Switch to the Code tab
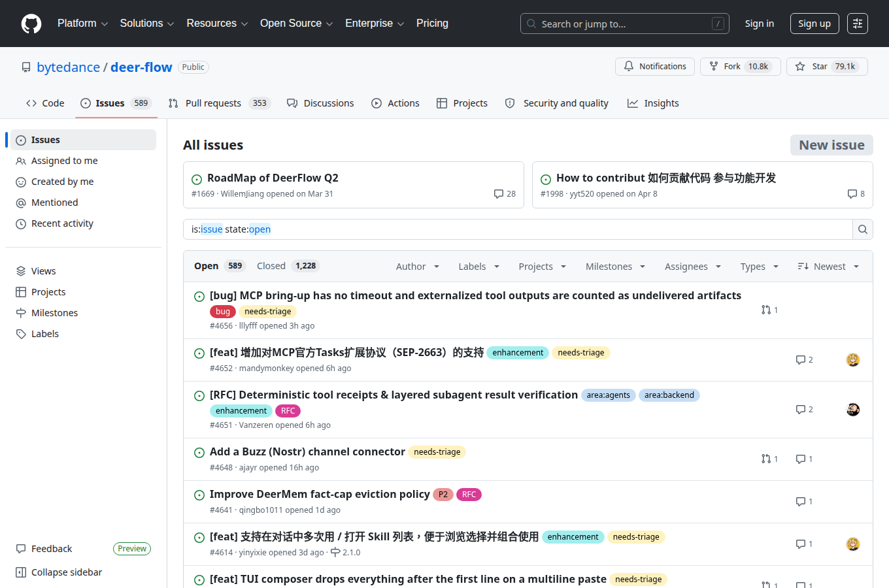The image size is (889, 588). (x=45, y=103)
